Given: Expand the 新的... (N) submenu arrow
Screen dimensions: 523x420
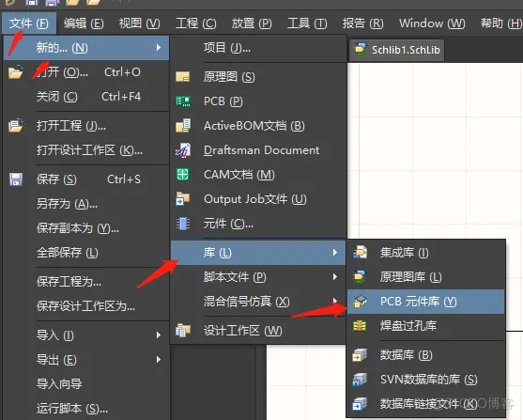Looking at the screenshot, I should pos(159,48).
